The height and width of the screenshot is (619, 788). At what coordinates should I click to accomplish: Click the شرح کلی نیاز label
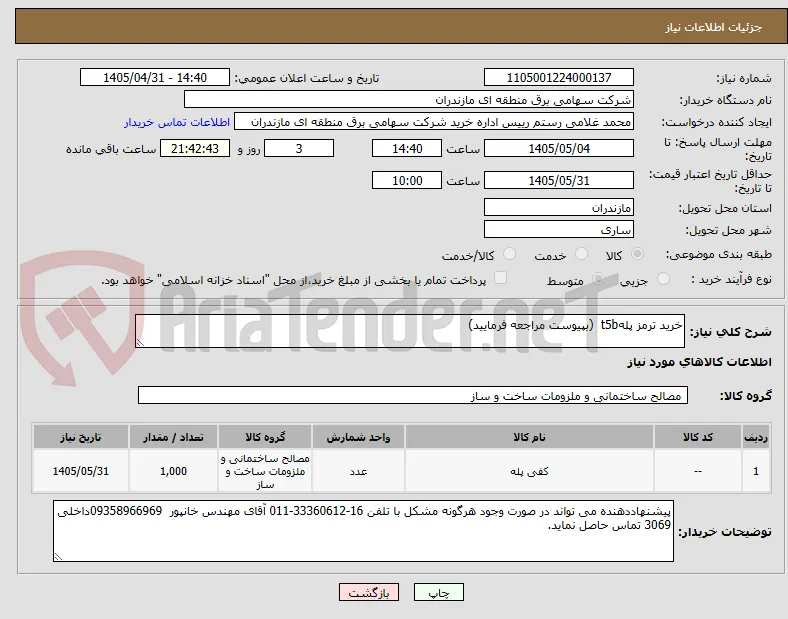tap(730, 332)
